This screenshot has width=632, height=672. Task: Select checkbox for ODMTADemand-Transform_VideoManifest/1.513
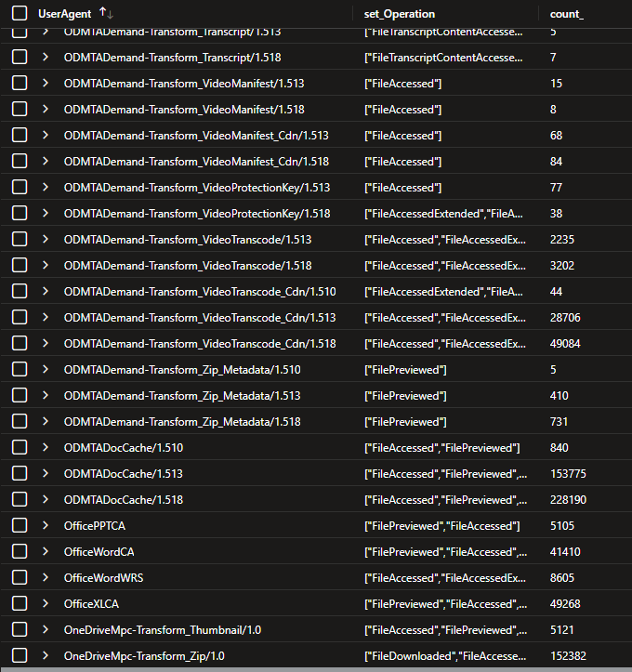tap(20, 83)
